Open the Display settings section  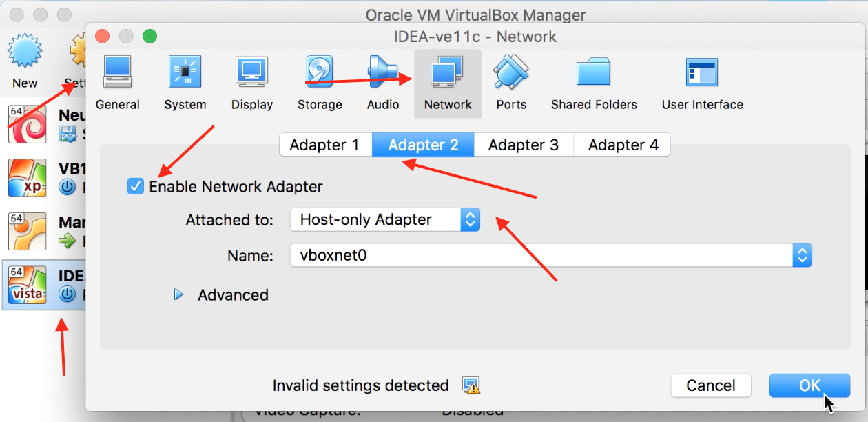[251, 83]
